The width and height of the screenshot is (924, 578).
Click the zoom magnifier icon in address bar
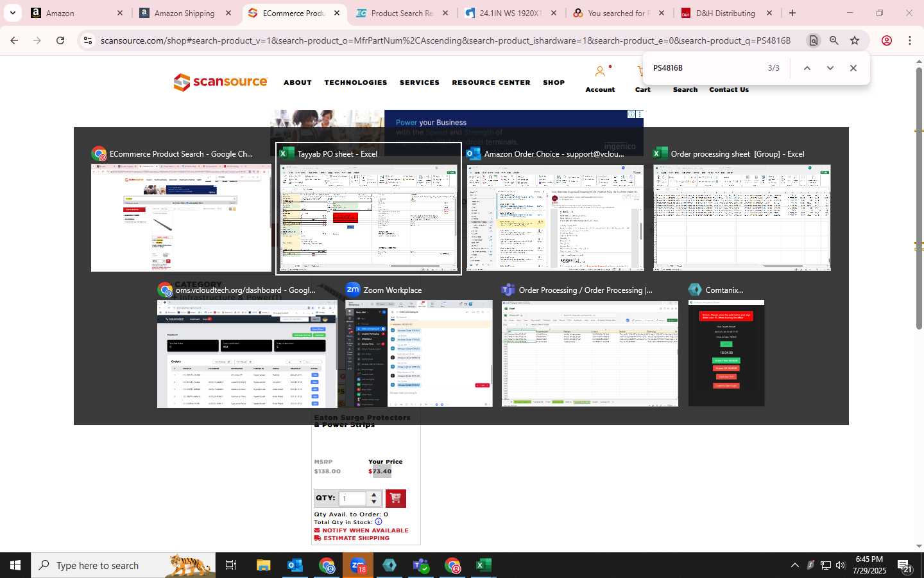[x=834, y=40]
